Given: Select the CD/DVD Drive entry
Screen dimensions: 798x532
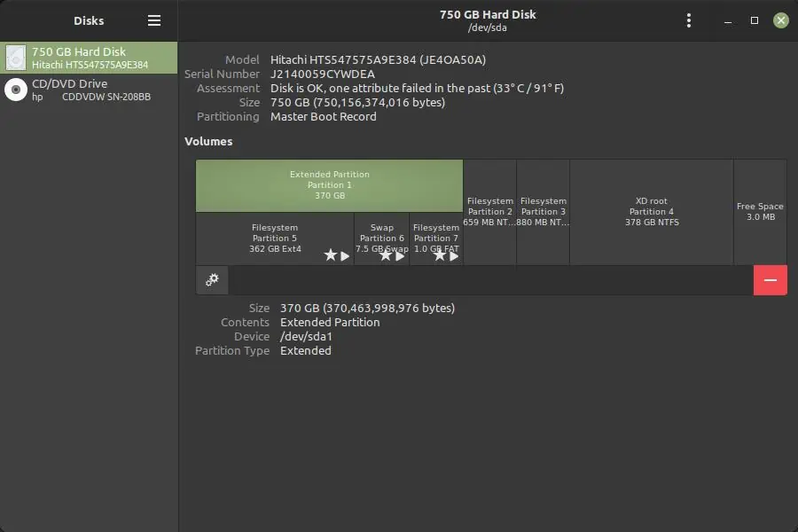Looking at the screenshot, I should (89, 90).
